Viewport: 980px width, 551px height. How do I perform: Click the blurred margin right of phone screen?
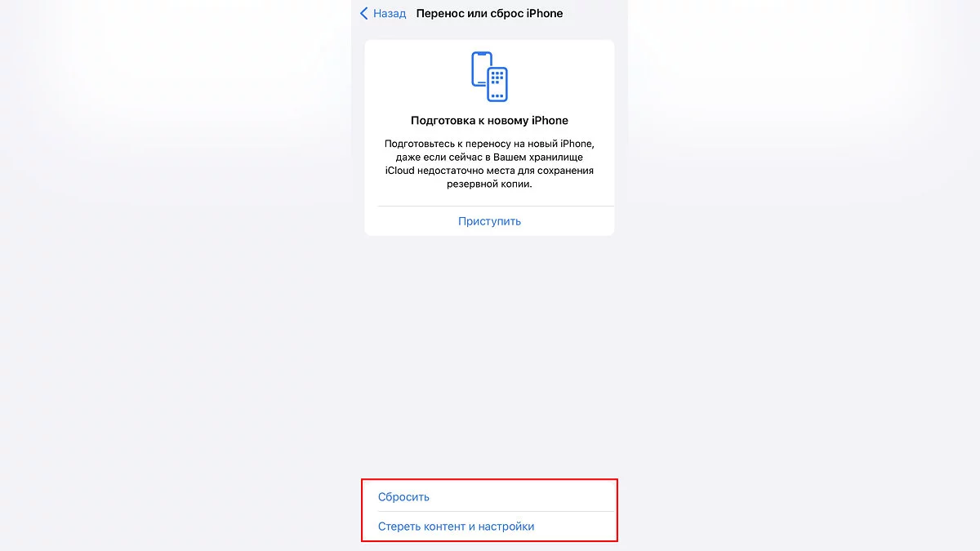tap(804, 275)
